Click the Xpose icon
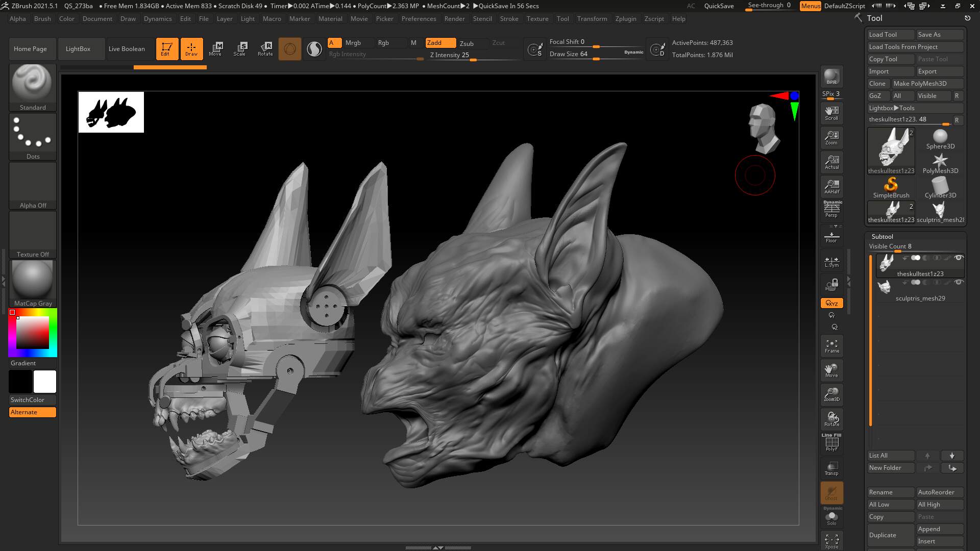The image size is (980, 551). 831,541
